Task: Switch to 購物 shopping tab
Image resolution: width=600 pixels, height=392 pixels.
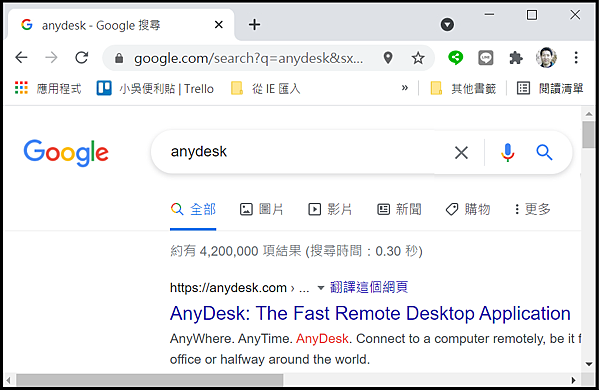Action: 468,209
